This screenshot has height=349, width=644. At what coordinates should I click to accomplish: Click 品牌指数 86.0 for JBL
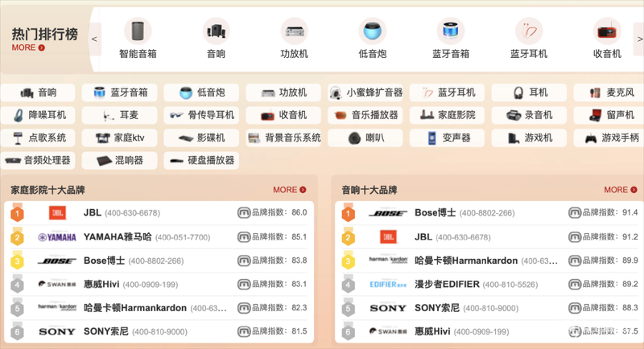click(x=272, y=212)
